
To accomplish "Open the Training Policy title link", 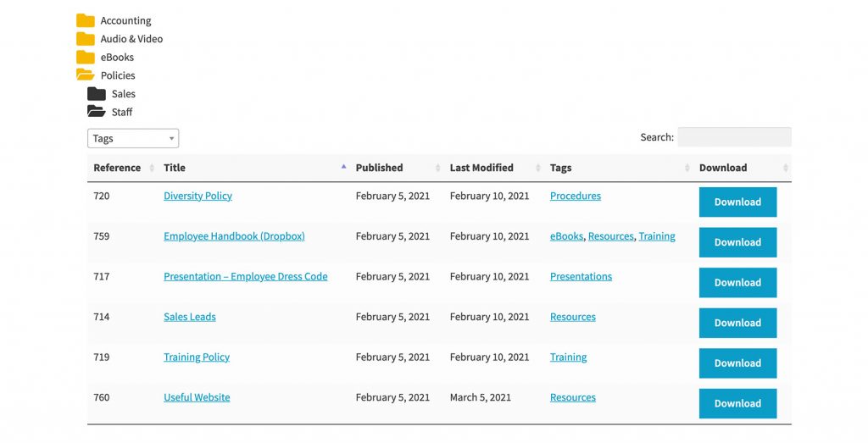I will click(197, 357).
